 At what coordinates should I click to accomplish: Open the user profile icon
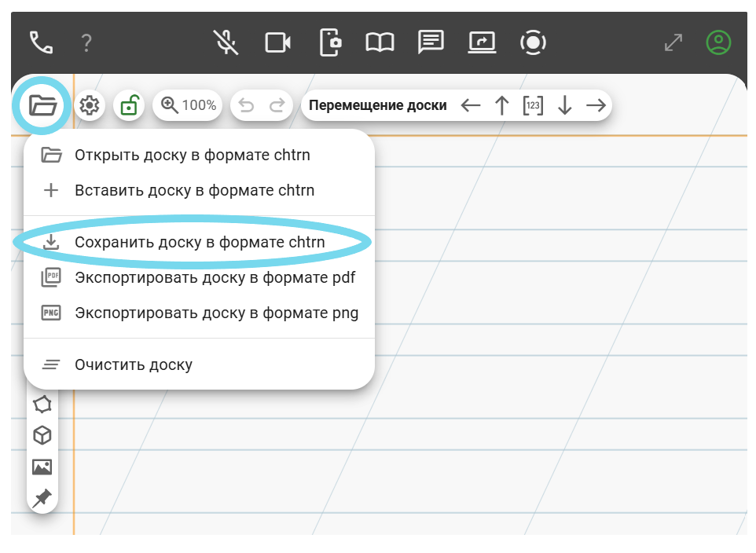coord(717,42)
